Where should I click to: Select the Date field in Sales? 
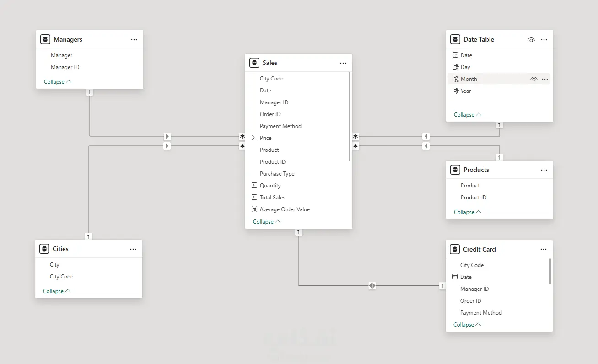[x=265, y=91]
